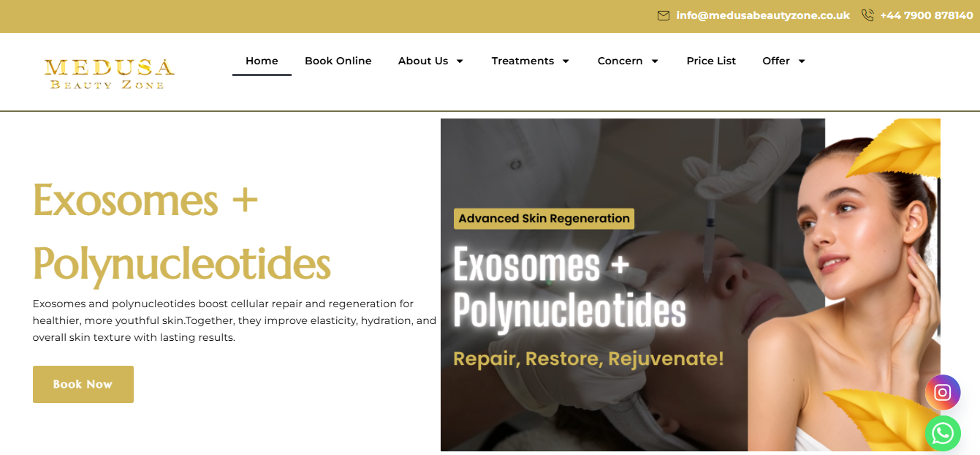This screenshot has height=455, width=980.
Task: Go to the Home menu item
Action: coord(262,61)
